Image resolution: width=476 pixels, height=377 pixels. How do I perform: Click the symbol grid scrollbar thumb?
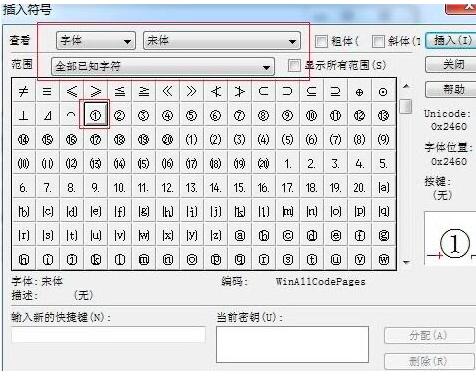pos(406,106)
